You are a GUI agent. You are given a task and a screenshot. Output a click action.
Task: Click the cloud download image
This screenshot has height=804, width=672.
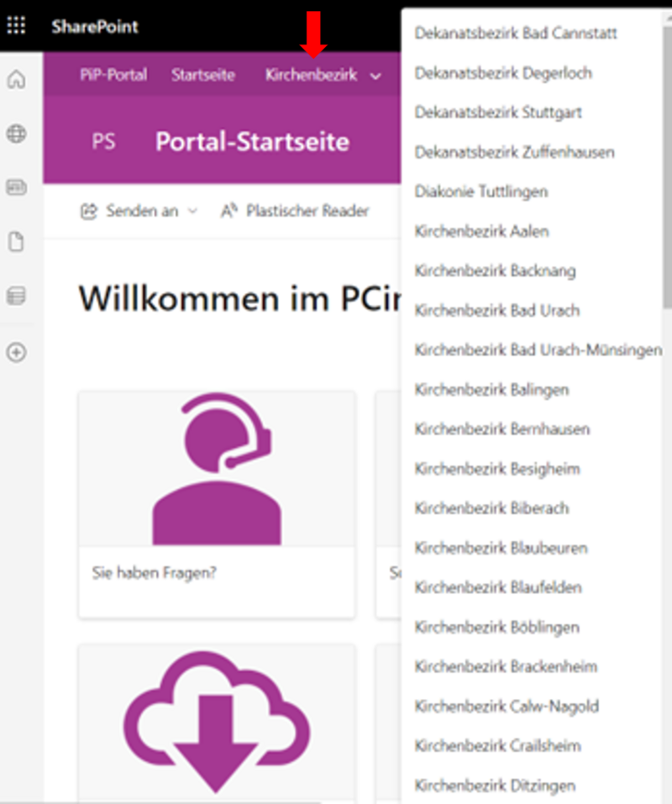pos(217,722)
